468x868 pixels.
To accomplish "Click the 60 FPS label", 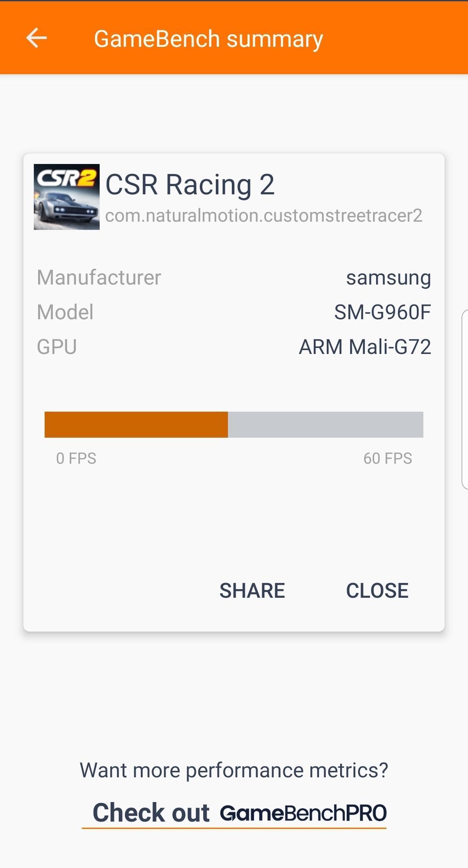I will [x=387, y=458].
